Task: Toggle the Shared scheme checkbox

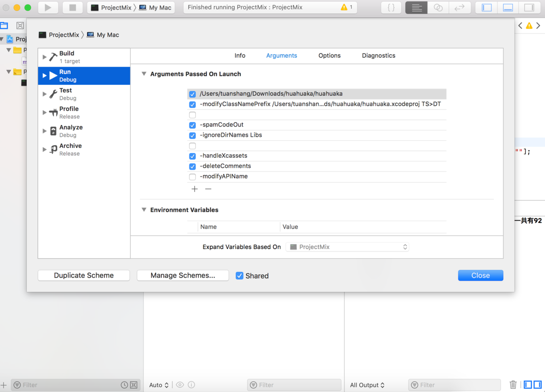Action: point(239,275)
